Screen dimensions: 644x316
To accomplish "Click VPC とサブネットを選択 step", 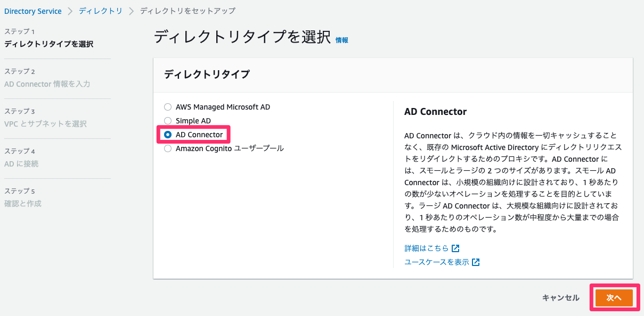I will [x=45, y=124].
